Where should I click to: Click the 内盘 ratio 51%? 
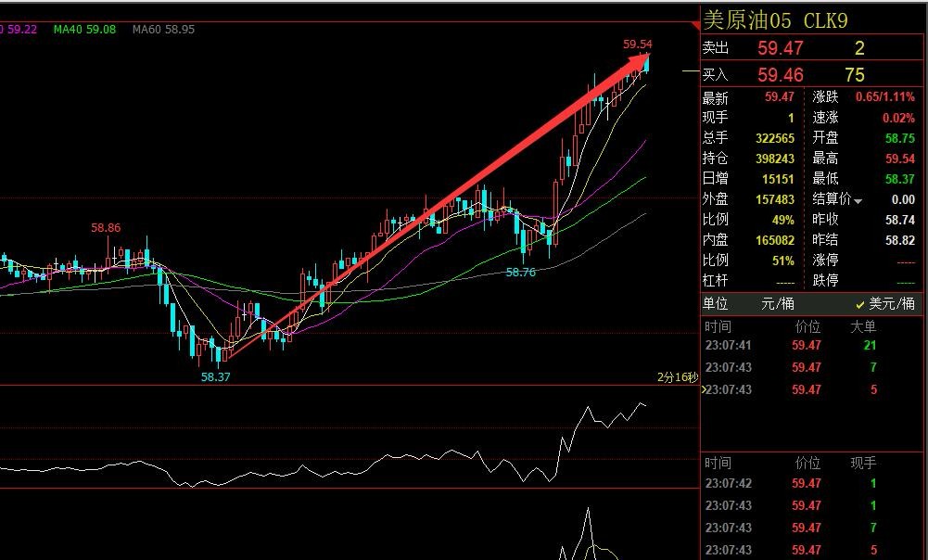(783, 261)
